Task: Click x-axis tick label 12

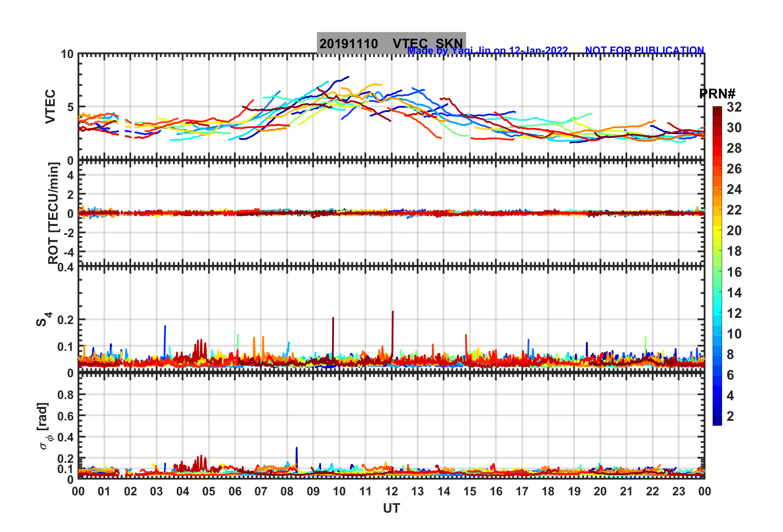Action: point(391,491)
